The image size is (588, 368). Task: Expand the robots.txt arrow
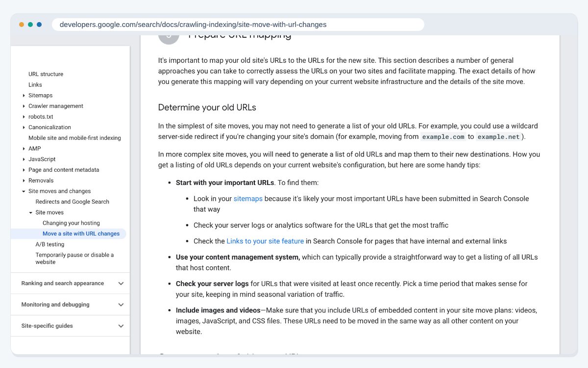tap(24, 117)
